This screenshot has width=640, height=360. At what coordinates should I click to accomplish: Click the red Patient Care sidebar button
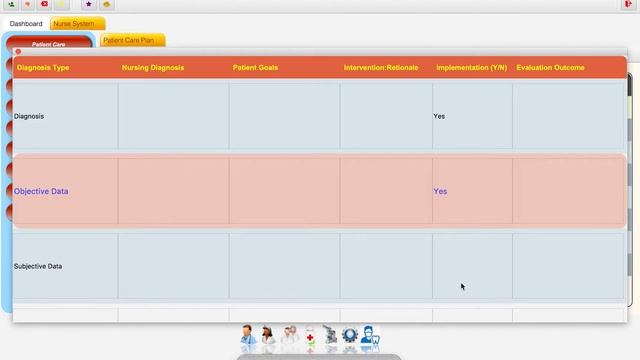click(49, 42)
